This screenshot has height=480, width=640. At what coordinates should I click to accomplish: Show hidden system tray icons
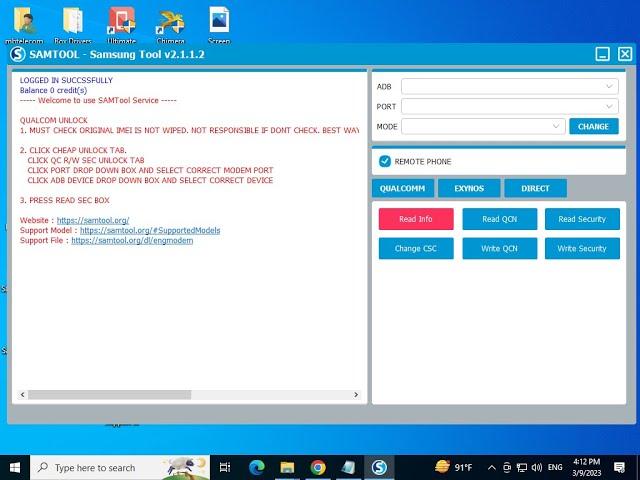(492, 468)
